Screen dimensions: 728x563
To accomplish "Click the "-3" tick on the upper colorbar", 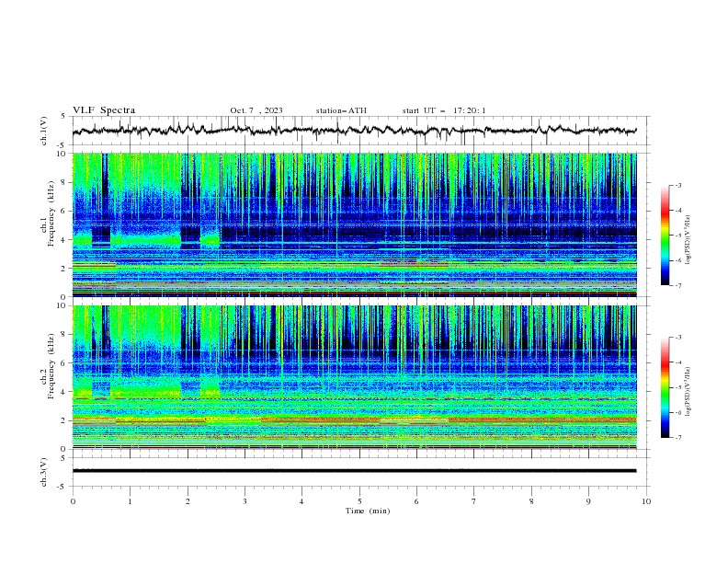I will [x=677, y=185].
